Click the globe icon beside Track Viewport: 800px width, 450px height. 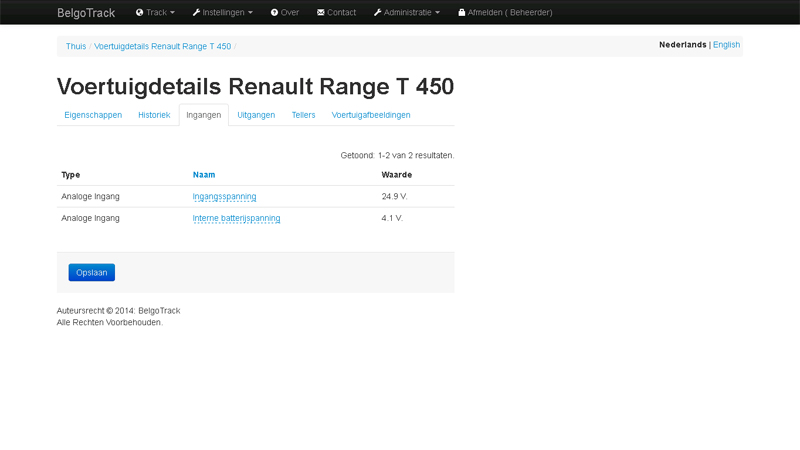point(139,12)
